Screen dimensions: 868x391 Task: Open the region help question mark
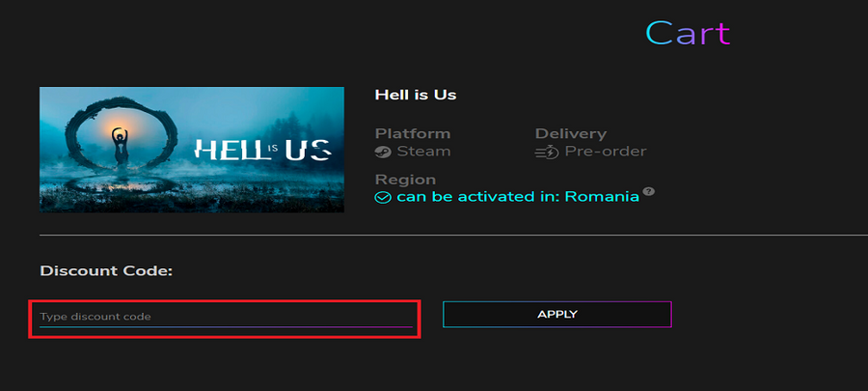(x=649, y=191)
